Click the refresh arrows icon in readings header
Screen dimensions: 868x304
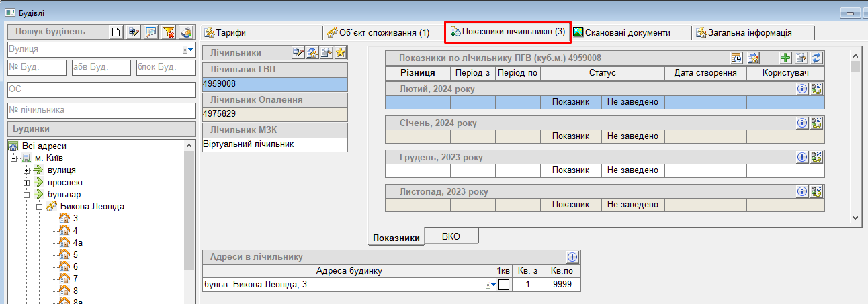[817, 58]
